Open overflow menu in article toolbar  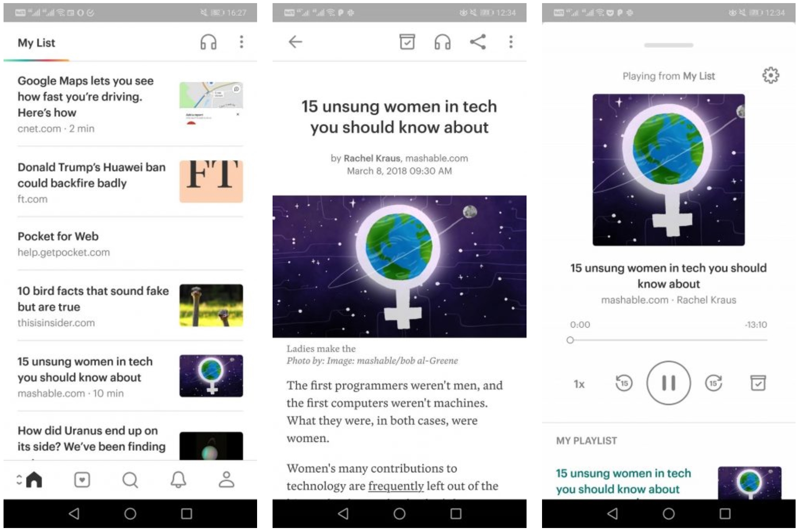(511, 42)
